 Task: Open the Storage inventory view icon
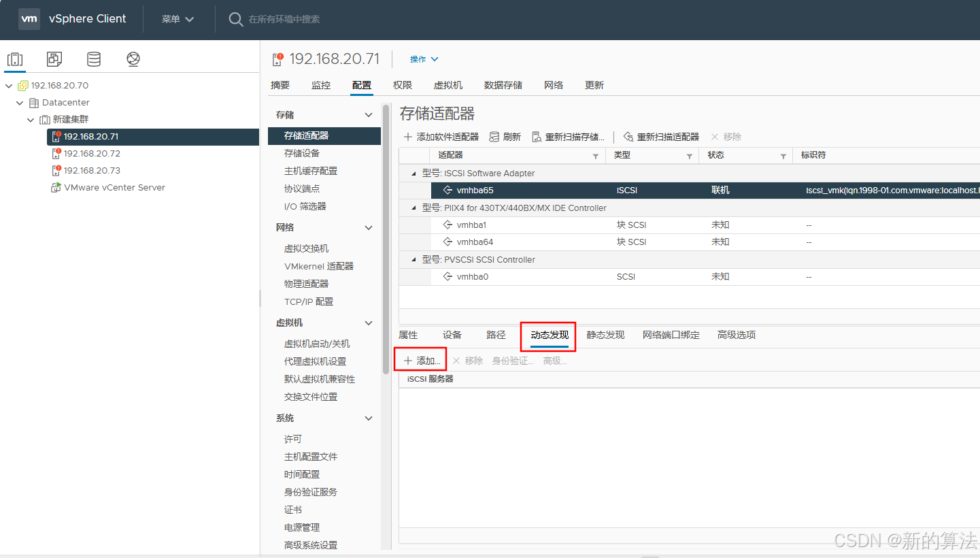(94, 59)
